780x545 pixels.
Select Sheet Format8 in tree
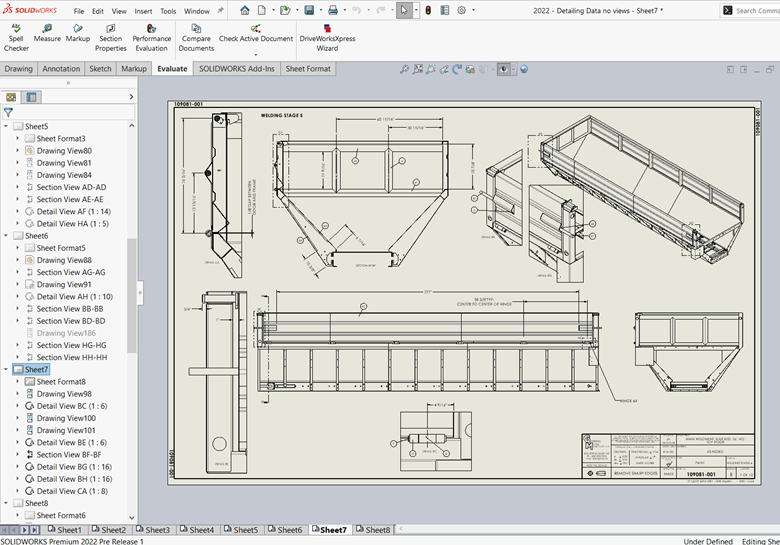(x=61, y=382)
